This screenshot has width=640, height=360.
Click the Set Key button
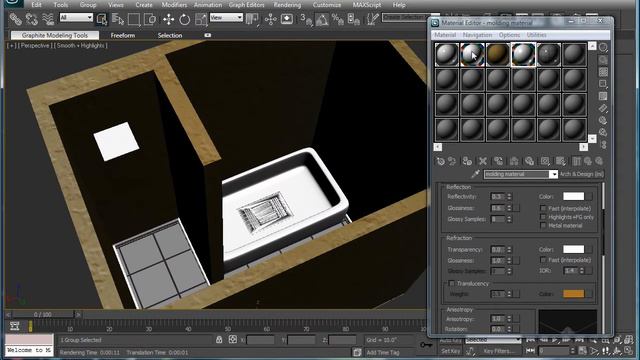click(450, 351)
